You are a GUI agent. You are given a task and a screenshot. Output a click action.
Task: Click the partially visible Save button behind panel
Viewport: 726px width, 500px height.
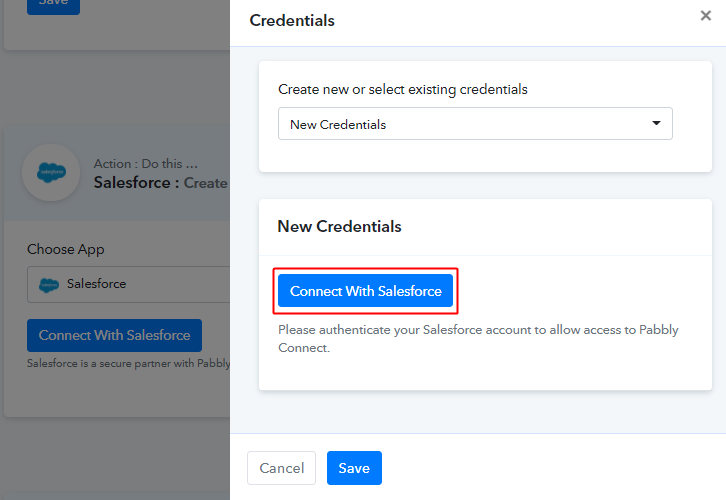(54, 6)
